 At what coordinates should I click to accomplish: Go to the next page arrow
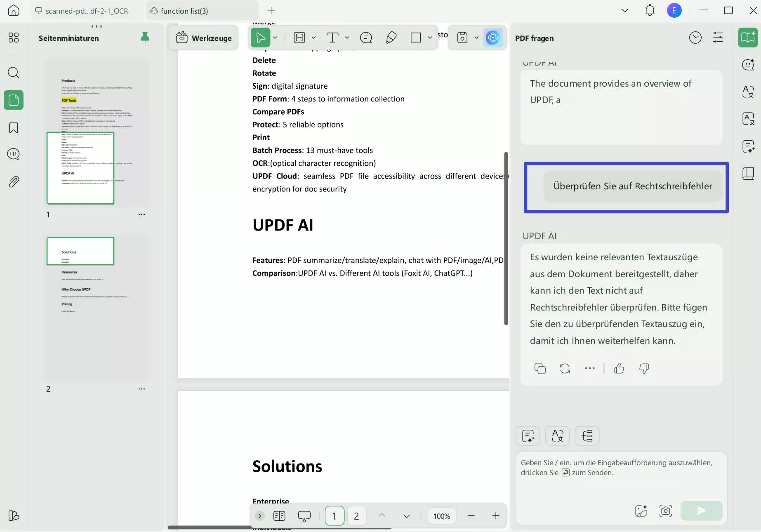coord(407,516)
